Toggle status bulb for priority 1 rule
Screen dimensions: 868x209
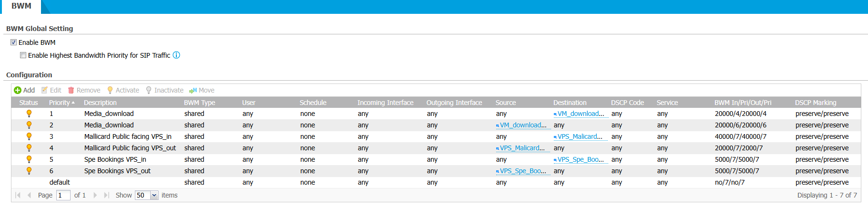[29, 114]
